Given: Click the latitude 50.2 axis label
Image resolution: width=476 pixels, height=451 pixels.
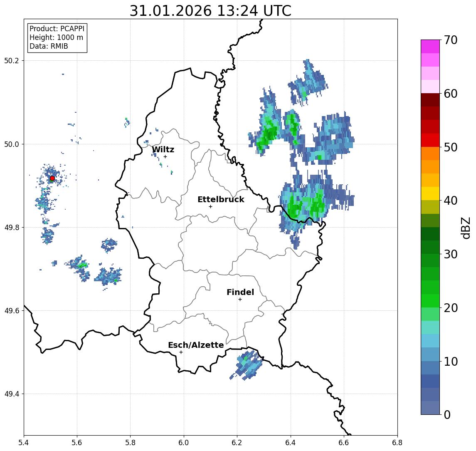Looking at the screenshot, I should [x=12, y=60].
